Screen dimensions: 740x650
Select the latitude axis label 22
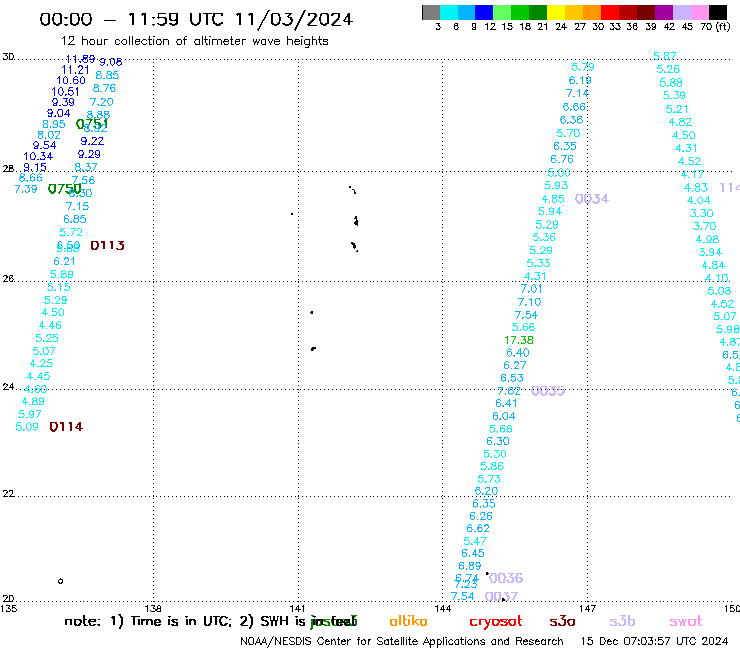pyautogui.click(x=8, y=494)
